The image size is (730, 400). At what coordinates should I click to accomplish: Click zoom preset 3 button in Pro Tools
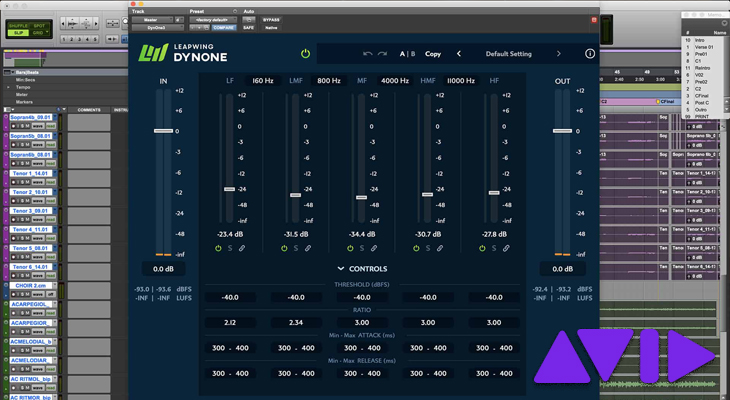80,39
